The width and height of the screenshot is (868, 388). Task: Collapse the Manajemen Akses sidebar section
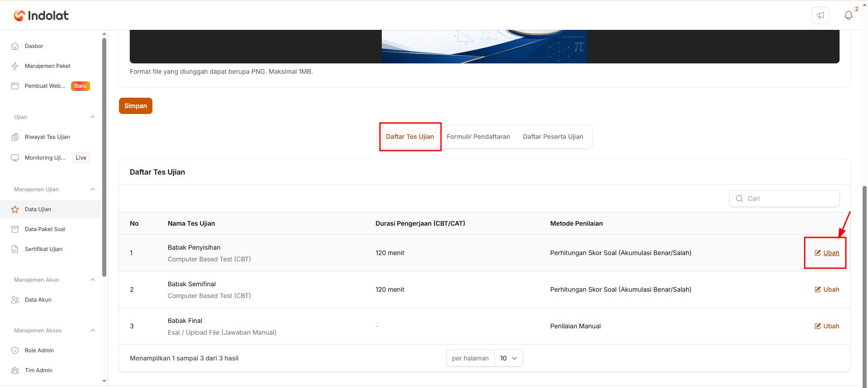click(93, 331)
